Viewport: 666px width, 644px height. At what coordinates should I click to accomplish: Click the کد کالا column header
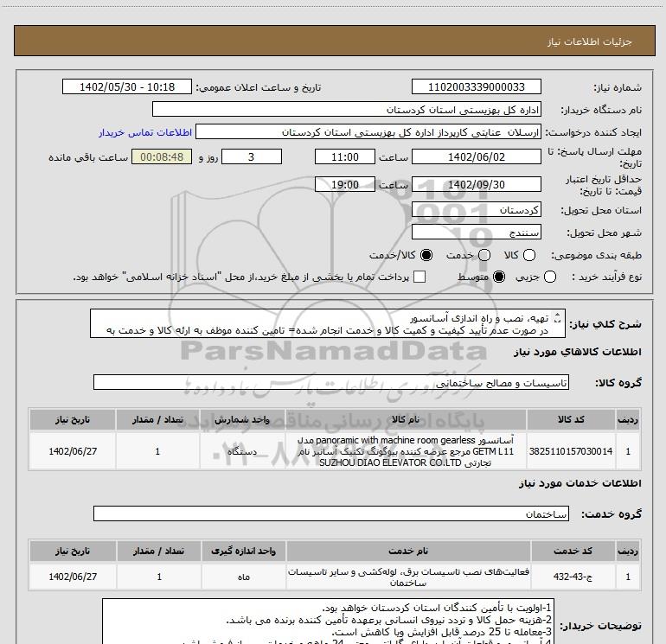click(x=571, y=420)
